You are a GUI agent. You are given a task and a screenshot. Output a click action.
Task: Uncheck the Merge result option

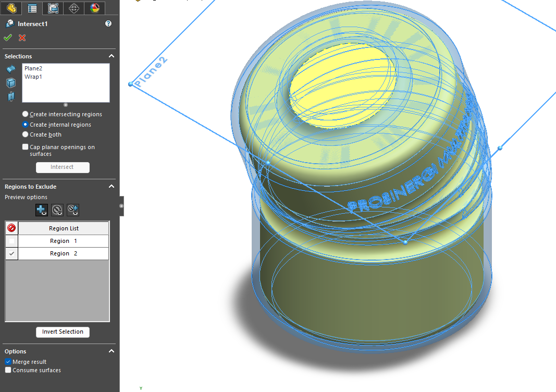(x=8, y=362)
